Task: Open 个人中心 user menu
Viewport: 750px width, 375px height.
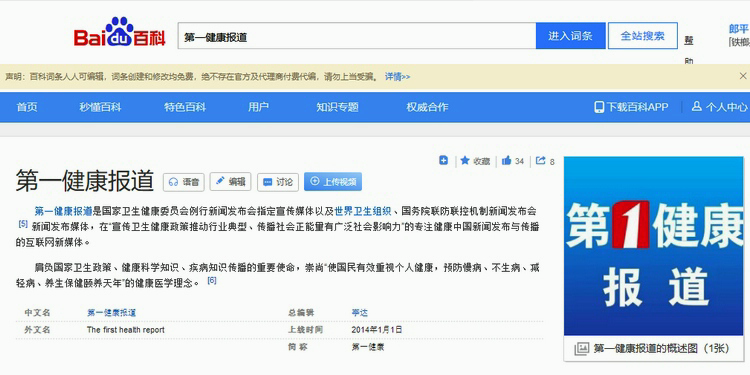Action: click(x=719, y=107)
